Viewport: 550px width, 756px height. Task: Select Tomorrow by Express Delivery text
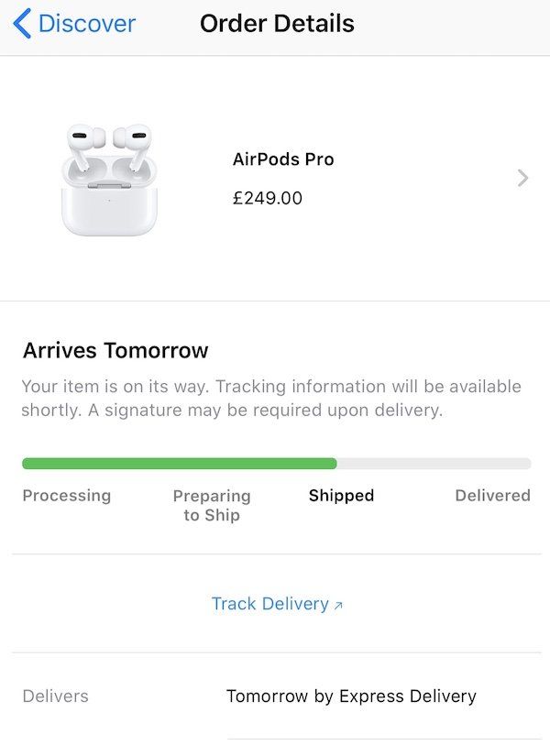click(x=350, y=696)
